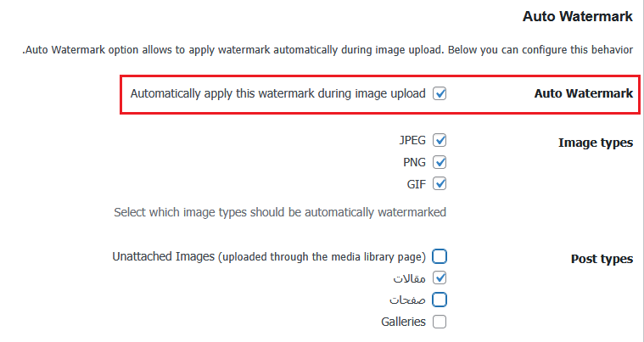
Task: Click the 'Auto Watermark' section heading at top
Action: [578, 16]
